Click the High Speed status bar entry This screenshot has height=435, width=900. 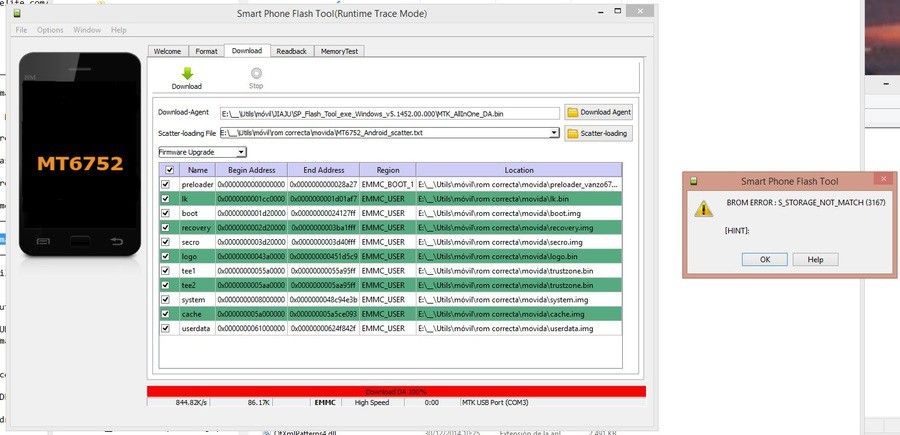coord(371,403)
